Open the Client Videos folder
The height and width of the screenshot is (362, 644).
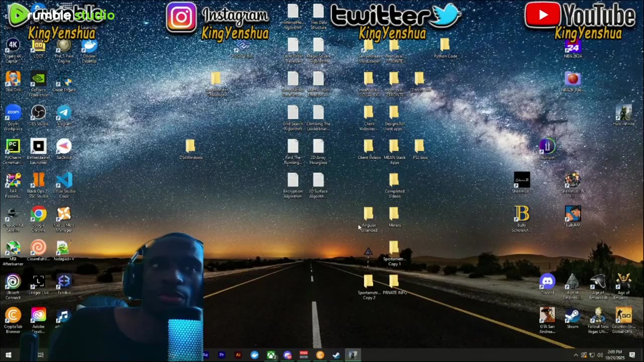pyautogui.click(x=369, y=149)
